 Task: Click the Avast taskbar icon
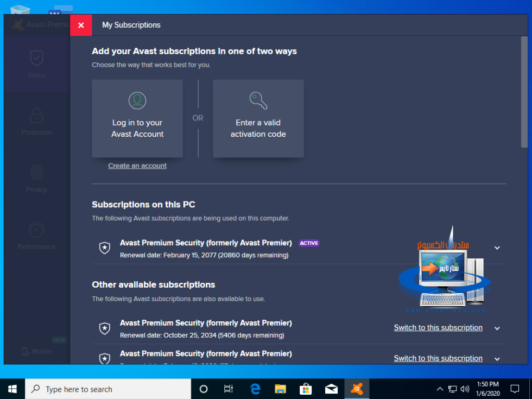click(x=357, y=389)
